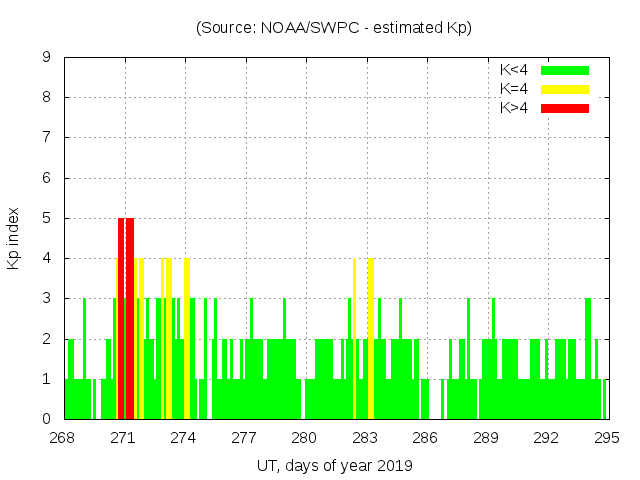Click the x-axis tick label 289

coord(486,438)
